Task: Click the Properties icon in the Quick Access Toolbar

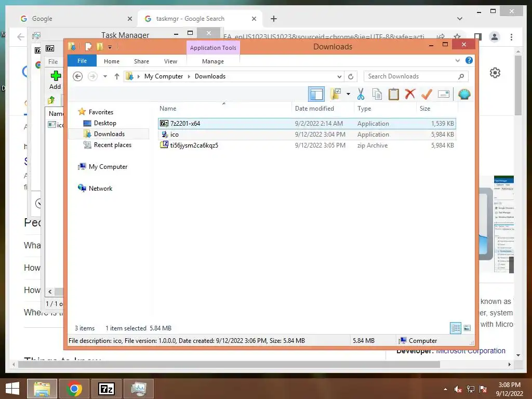Action: (x=88, y=46)
